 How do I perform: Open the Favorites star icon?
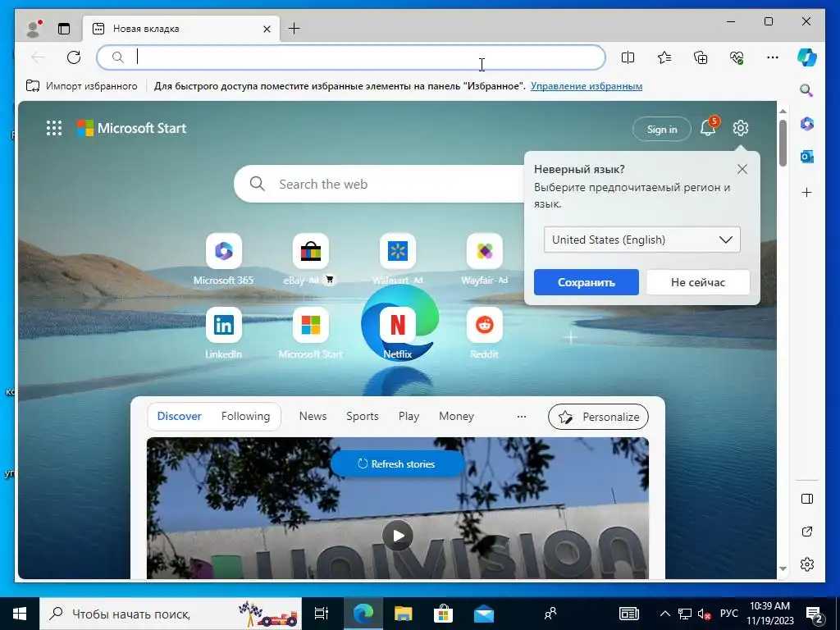(x=664, y=57)
